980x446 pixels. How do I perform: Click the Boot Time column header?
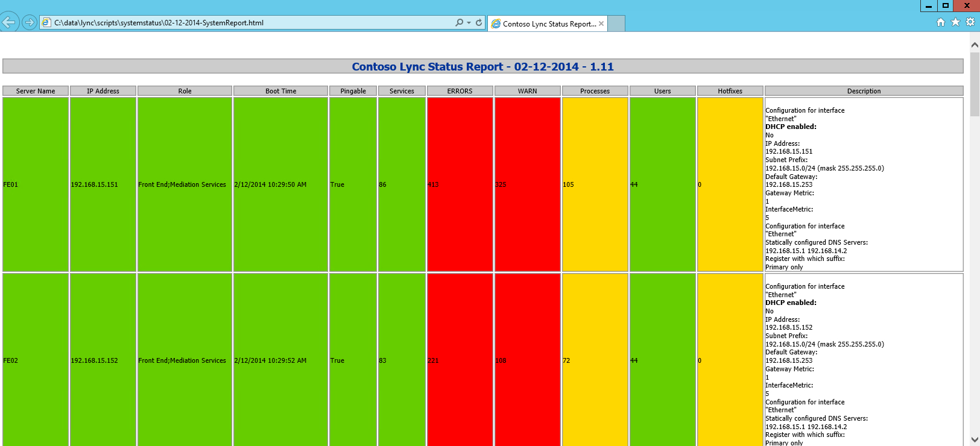280,91
